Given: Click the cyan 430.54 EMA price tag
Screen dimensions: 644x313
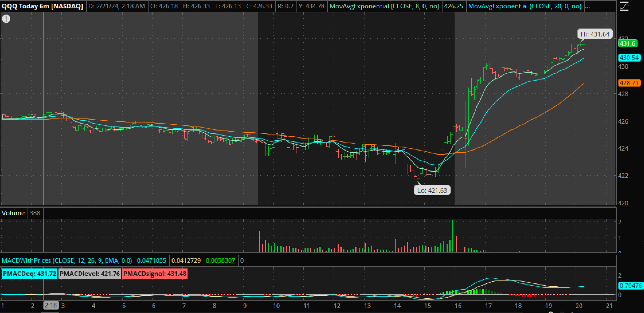Looking at the screenshot, I should click(x=629, y=58).
